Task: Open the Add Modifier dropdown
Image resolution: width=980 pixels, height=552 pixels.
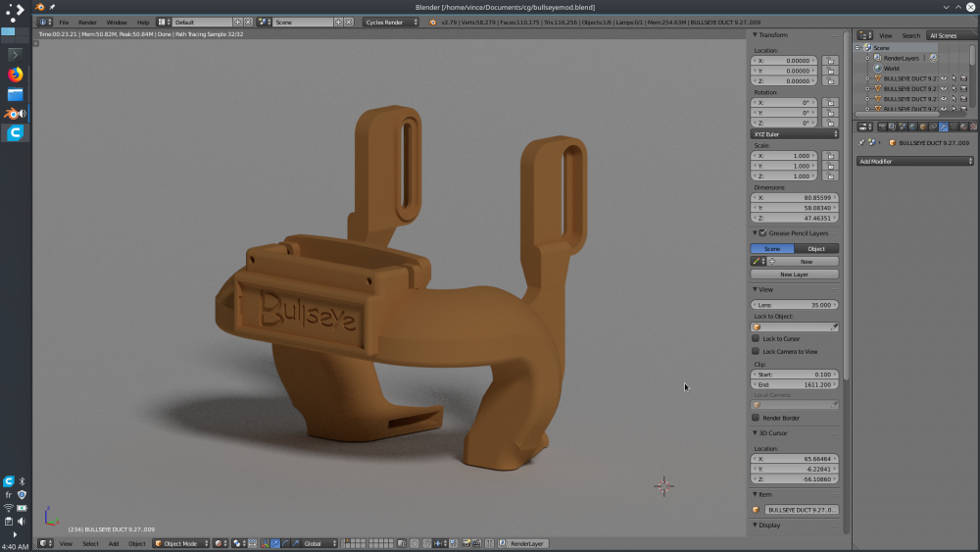Action: pos(914,161)
